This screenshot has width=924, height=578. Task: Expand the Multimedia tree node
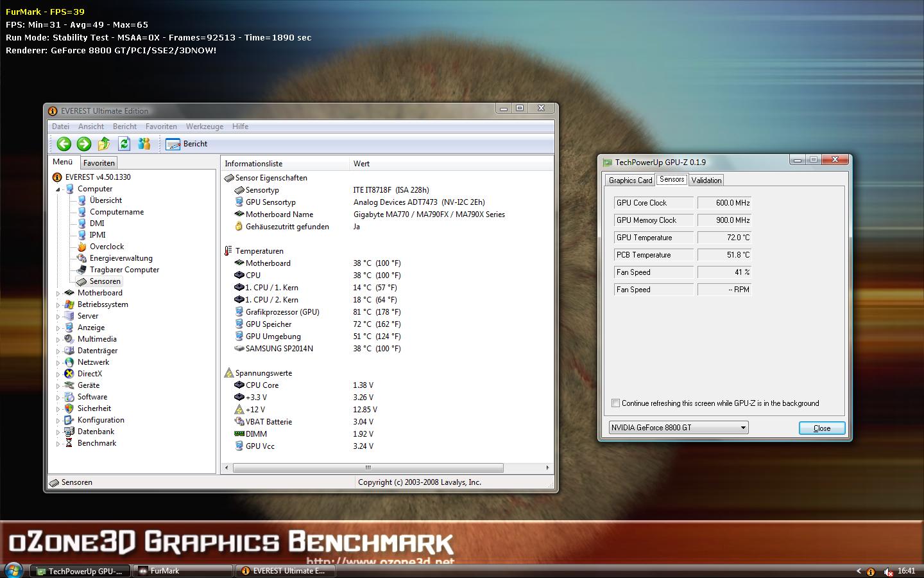58,340
